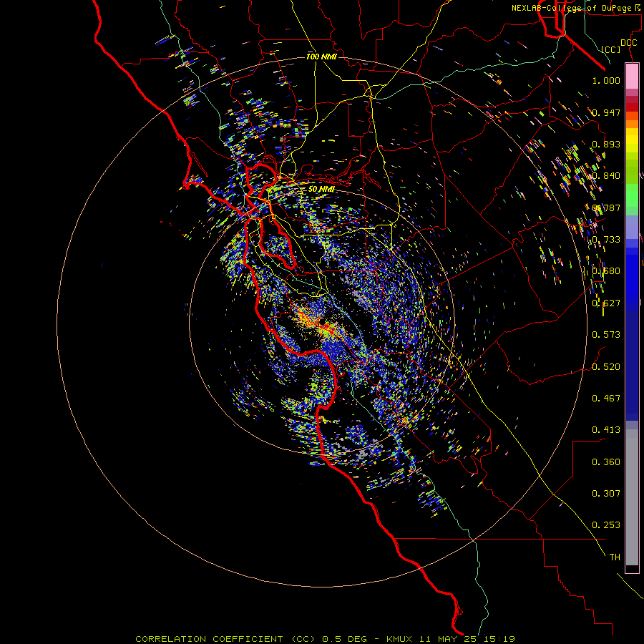The width and height of the screenshot is (644, 644).
Task: Select the 0.467 legend value
Action: point(606,399)
